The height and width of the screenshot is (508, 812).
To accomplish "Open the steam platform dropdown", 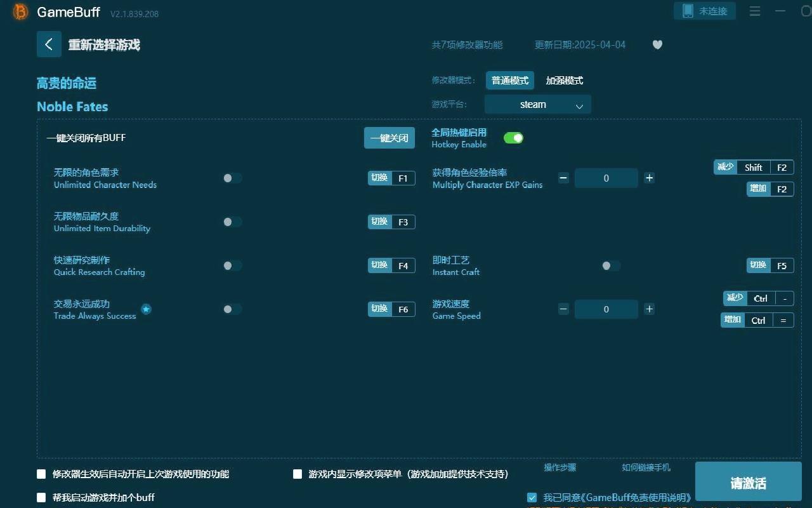I will click(x=538, y=105).
